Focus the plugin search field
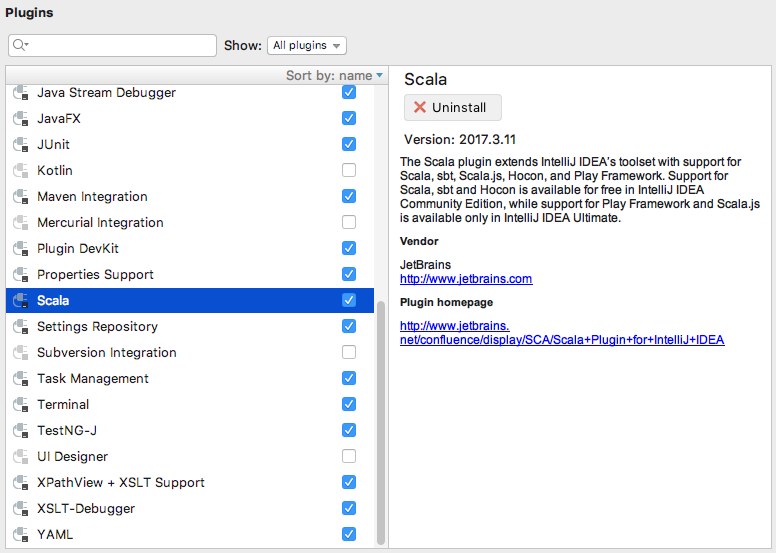The height and width of the screenshot is (553, 776). click(112, 46)
